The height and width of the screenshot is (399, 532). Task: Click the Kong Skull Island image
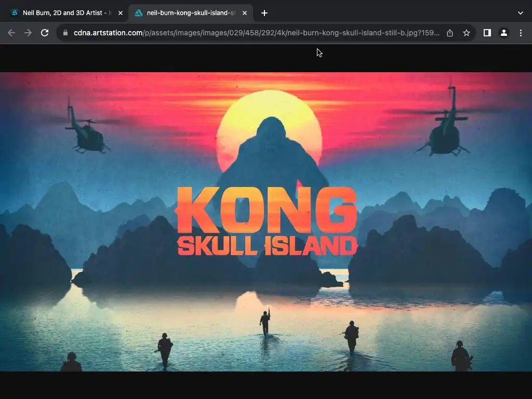tap(266, 221)
